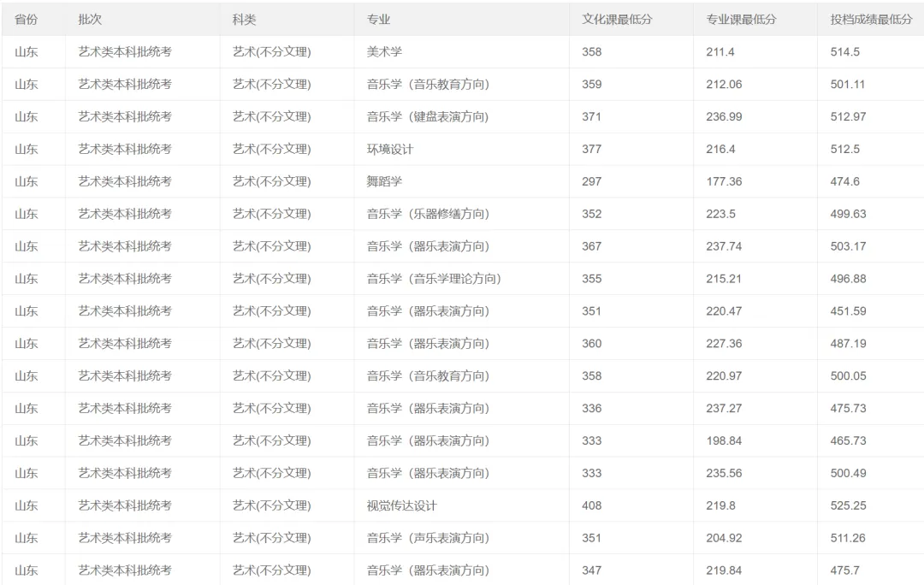Click the admission score 496.88
This screenshot has height=585, width=924.
848,279
